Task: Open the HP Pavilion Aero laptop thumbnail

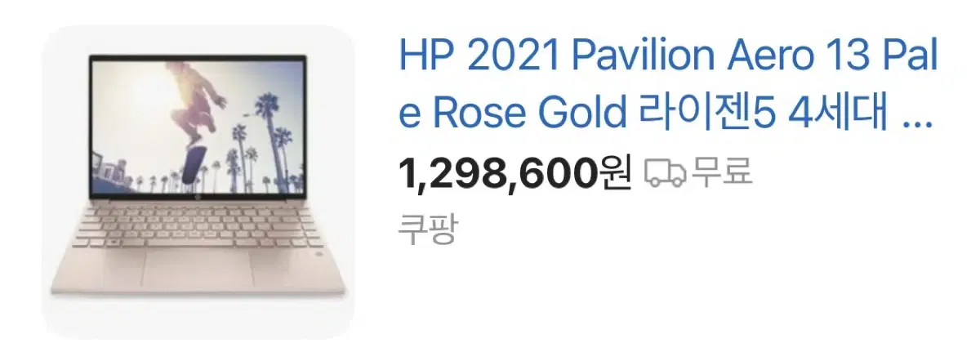Action: point(199,181)
